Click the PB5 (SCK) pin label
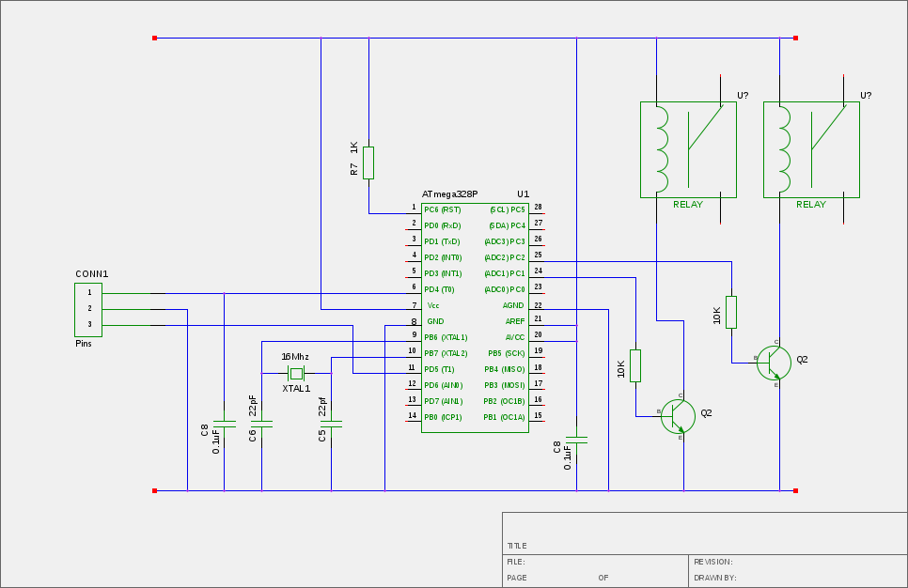This screenshot has width=908, height=588. click(506, 353)
